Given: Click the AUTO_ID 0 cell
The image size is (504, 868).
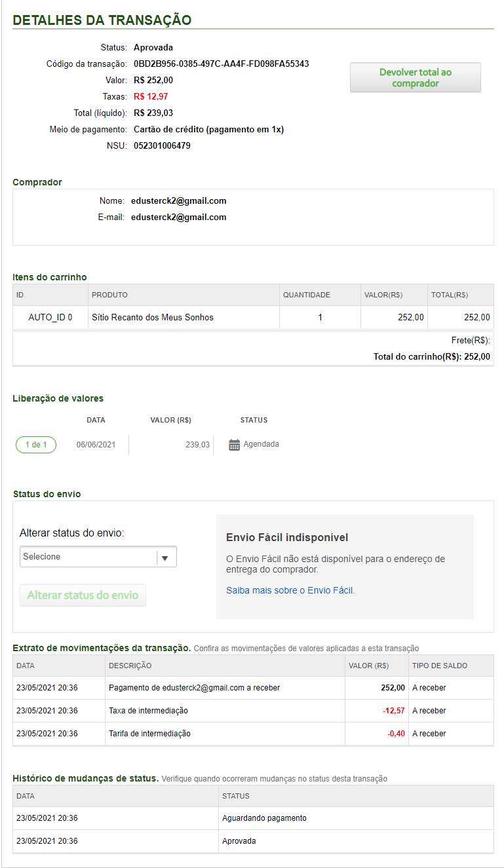Looking at the screenshot, I should click(50, 318).
